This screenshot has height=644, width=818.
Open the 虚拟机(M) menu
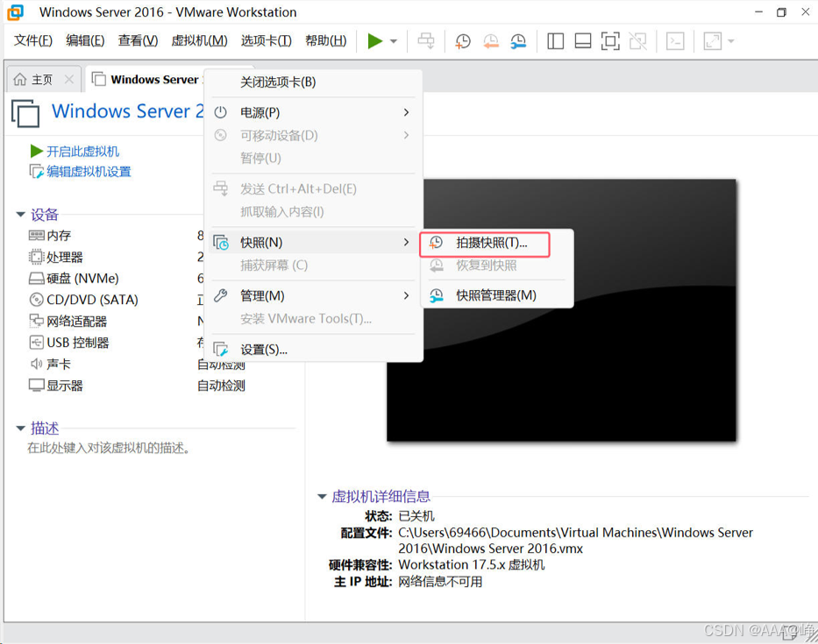(x=199, y=40)
